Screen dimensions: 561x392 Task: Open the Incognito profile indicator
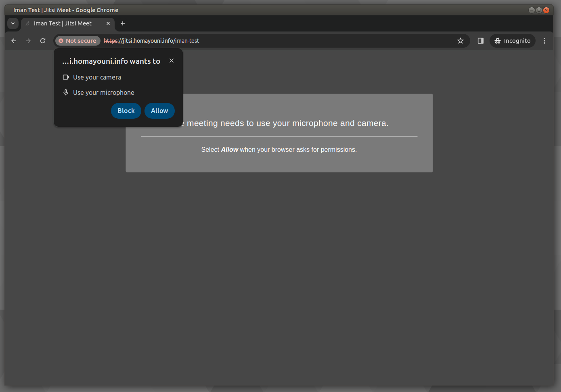point(513,41)
